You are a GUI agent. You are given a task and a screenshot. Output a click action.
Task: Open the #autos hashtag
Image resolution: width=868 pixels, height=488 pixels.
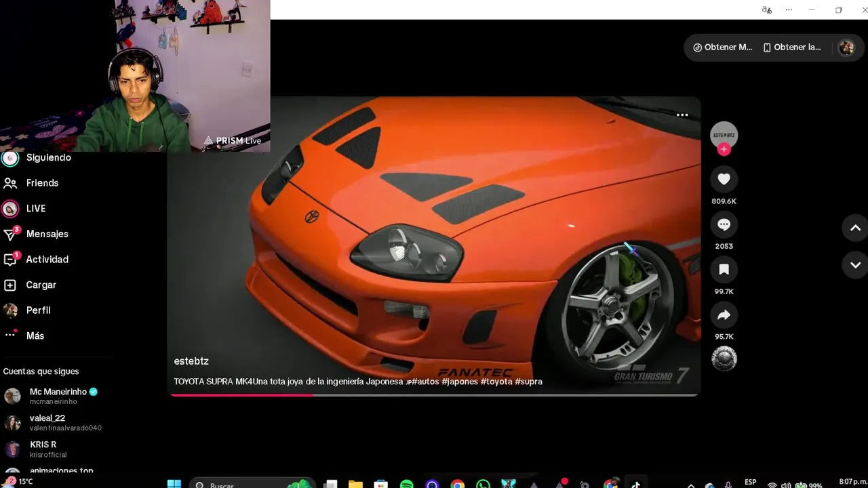click(x=425, y=382)
